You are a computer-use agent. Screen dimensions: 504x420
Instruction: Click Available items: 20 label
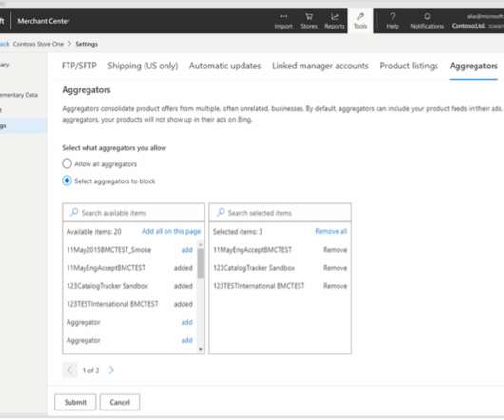point(93,232)
